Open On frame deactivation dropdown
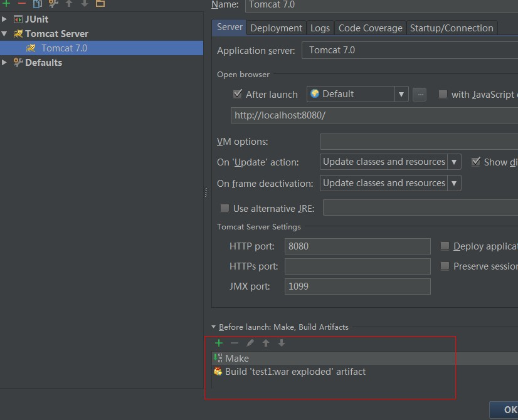Screen dimensions: 518x420 [454, 183]
